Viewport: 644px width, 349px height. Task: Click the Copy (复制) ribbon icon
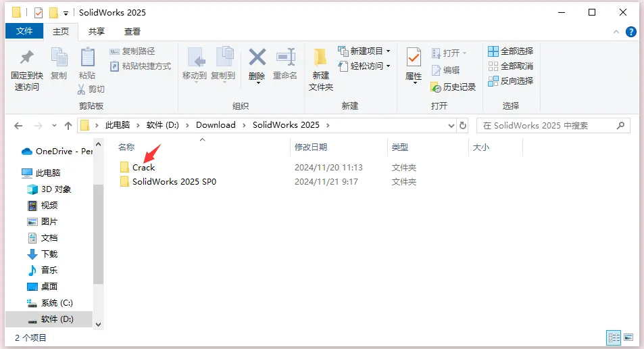(x=59, y=57)
